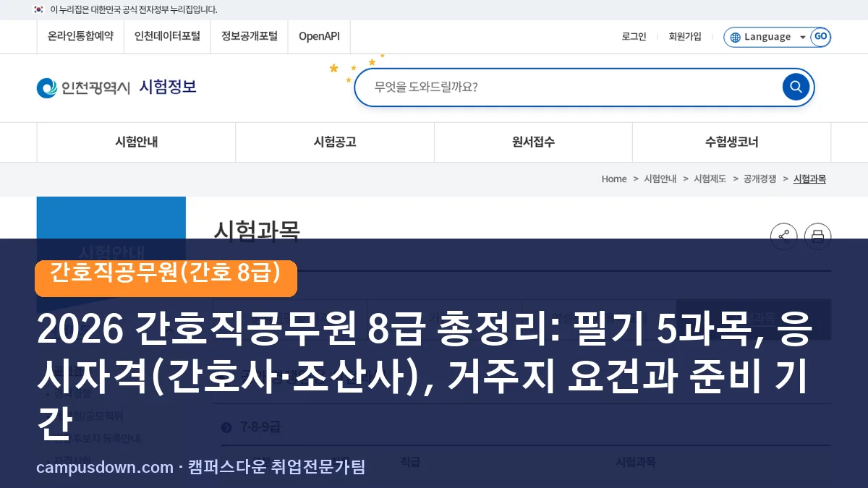
Task: Click 회원가입 link
Action: click(x=685, y=37)
